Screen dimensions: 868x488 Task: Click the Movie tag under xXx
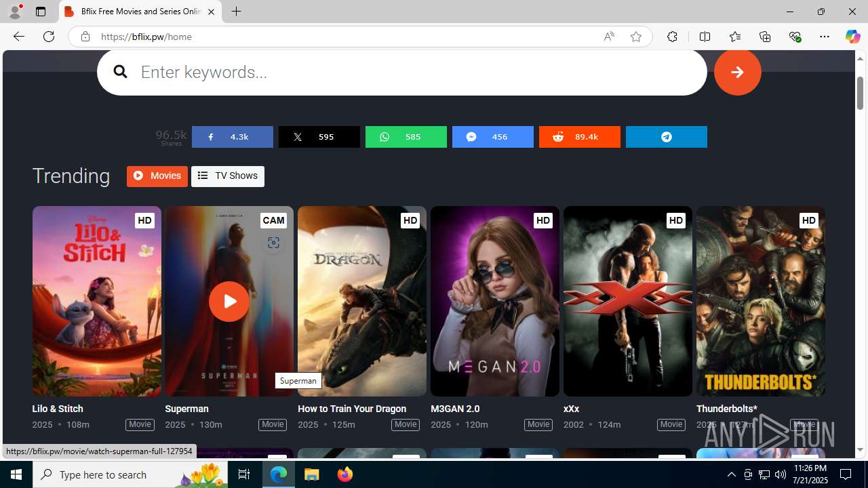tap(671, 424)
